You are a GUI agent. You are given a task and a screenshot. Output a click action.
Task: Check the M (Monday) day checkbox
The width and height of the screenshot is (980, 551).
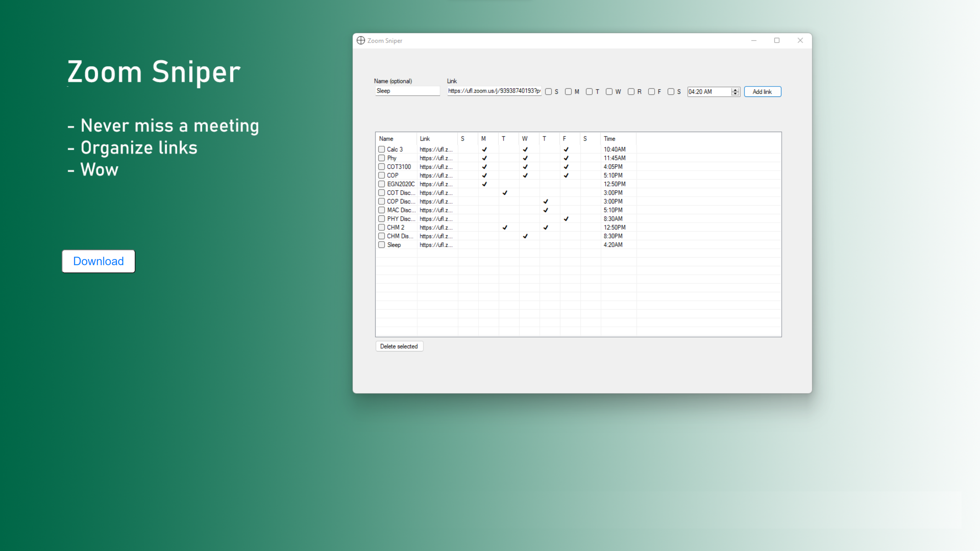[568, 92]
